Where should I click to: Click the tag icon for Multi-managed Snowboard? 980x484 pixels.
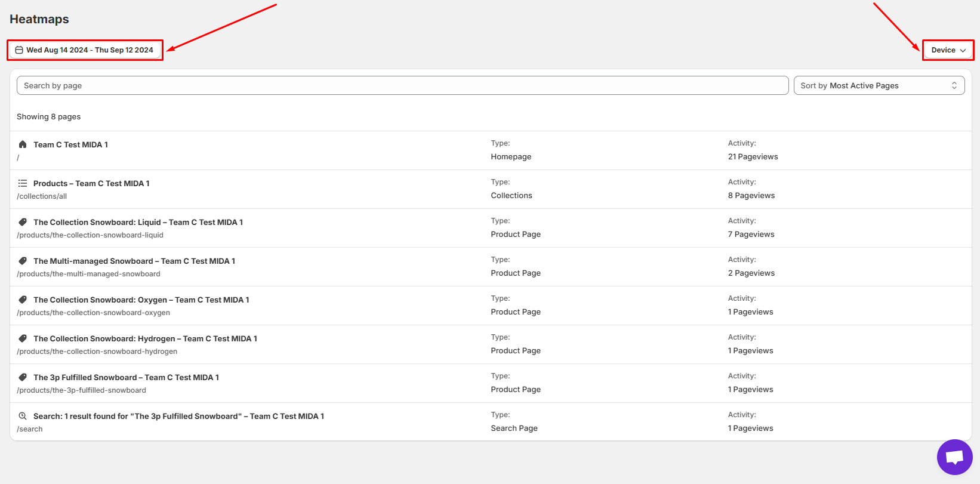pos(23,261)
